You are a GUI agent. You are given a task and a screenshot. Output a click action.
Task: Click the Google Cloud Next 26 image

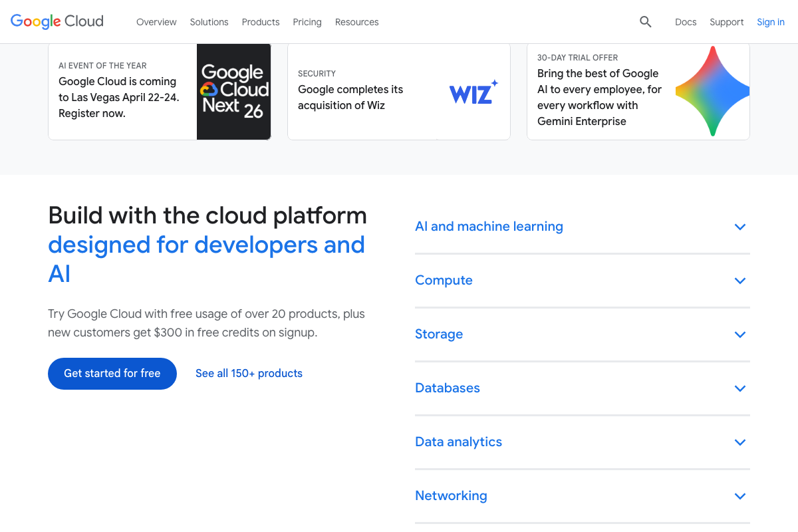tap(234, 92)
